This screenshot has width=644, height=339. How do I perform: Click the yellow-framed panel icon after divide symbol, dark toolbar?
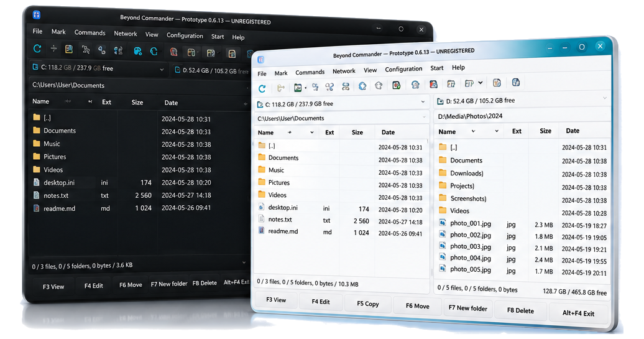69,50
